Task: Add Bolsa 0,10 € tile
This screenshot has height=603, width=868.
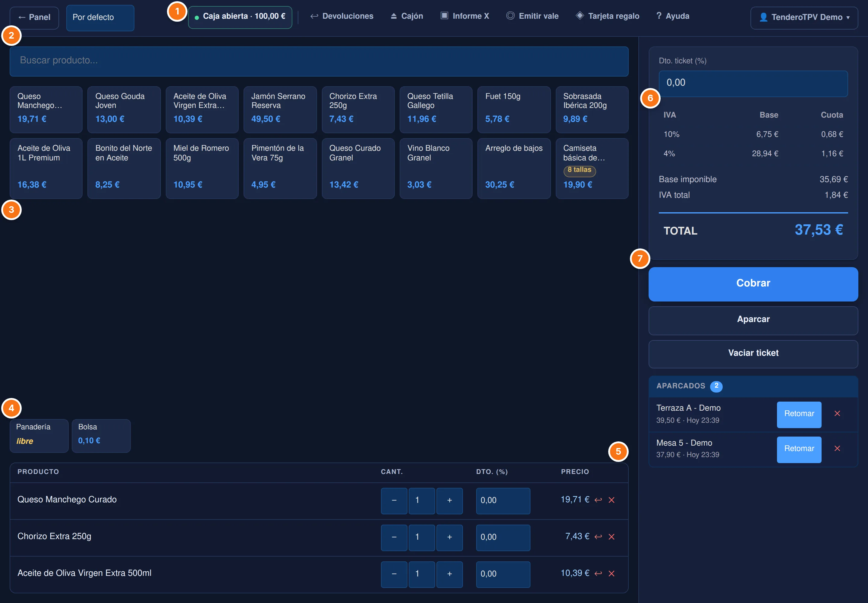Action: (101, 436)
